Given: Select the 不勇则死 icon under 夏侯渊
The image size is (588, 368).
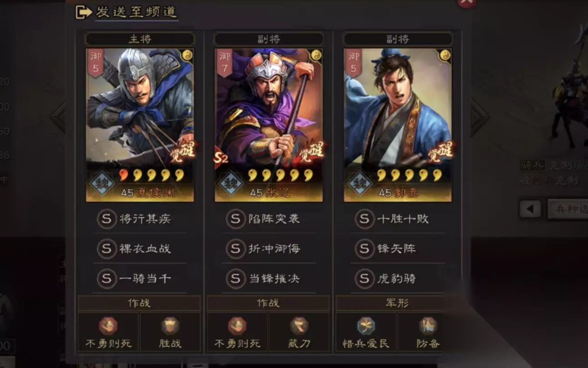Looking at the screenshot, I should pyautogui.click(x=108, y=326).
